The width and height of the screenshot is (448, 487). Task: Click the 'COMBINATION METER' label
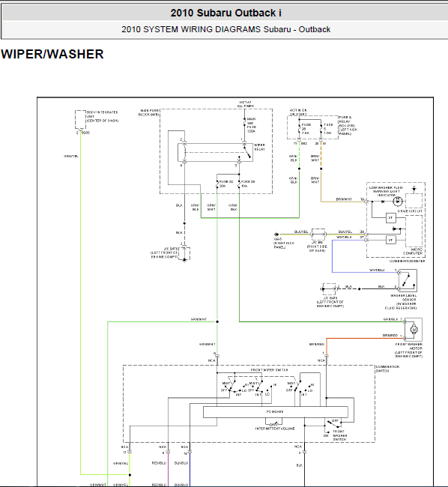[408, 261]
